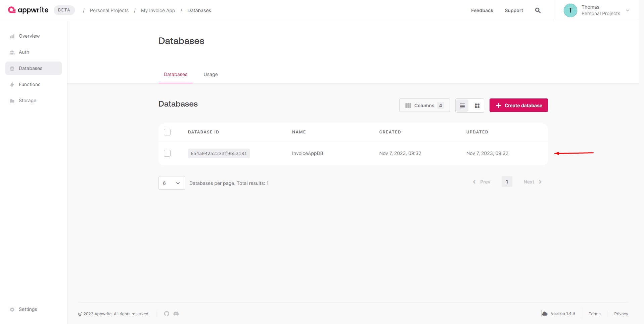Viewport: 644px width, 324px height.
Task: Select all databases with header checkbox
Action: (x=167, y=132)
